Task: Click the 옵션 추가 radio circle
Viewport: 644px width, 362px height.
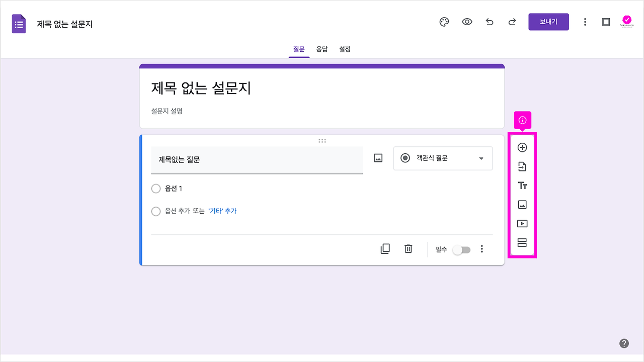Action: [156, 211]
